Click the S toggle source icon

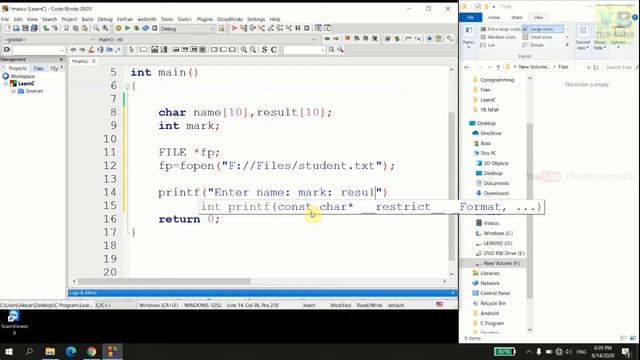[x=264, y=49]
